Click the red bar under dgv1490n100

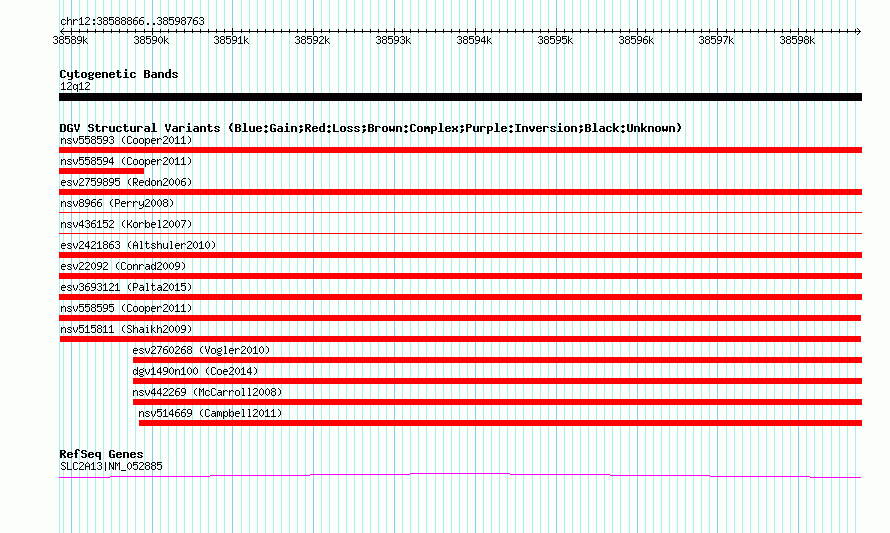pyautogui.click(x=497, y=381)
